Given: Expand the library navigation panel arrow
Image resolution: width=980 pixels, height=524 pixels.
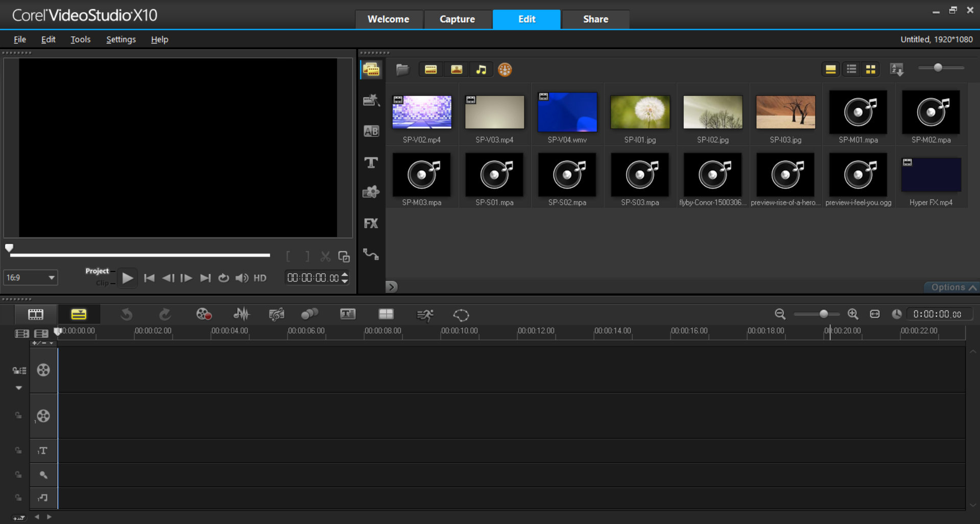Looking at the screenshot, I should click(392, 287).
